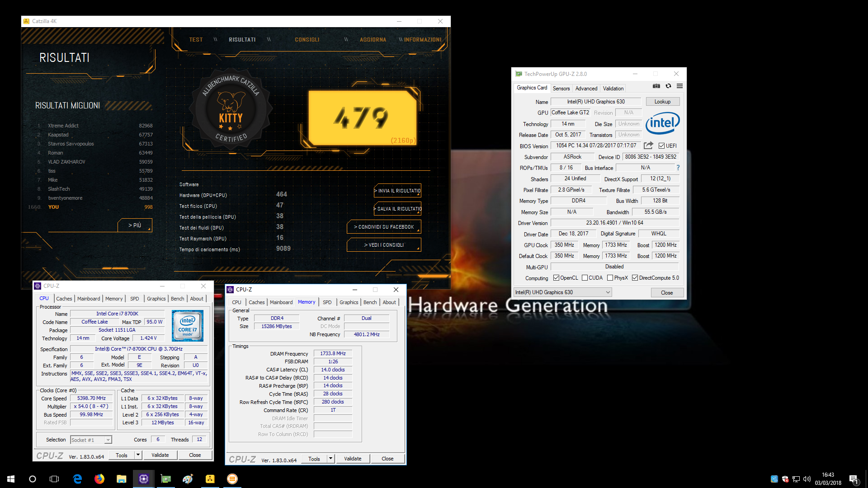The height and width of the screenshot is (488, 868).
Task: Click the Intel logo in GPU-Z
Action: tap(662, 123)
